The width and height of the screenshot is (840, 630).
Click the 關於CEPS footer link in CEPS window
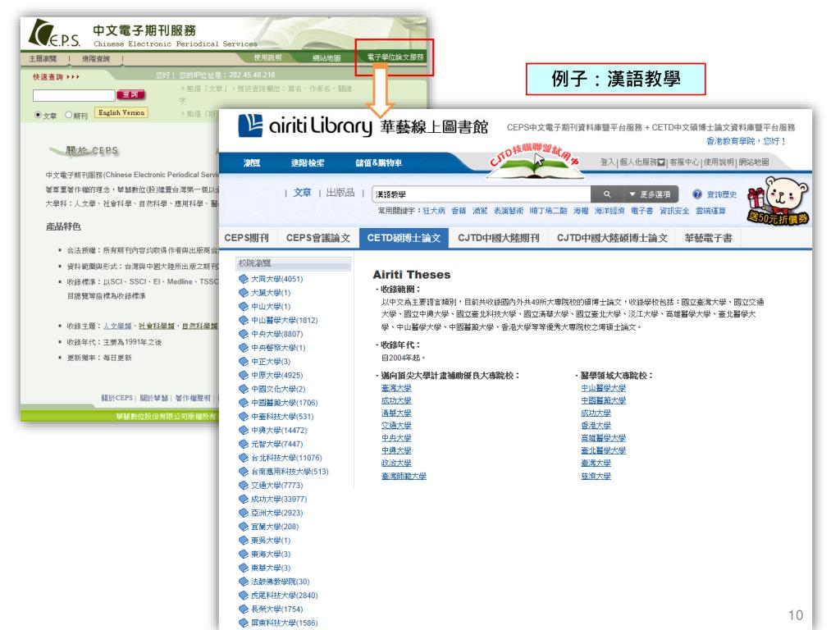pos(116,398)
